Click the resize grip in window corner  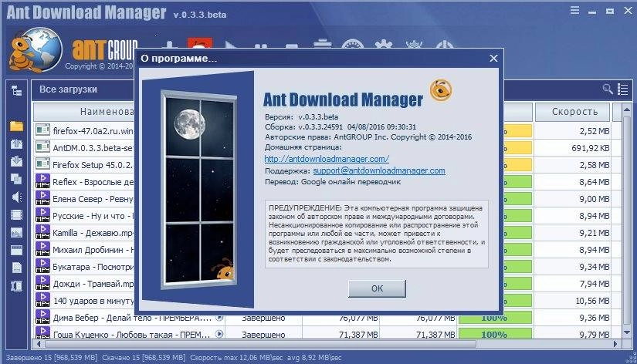click(x=631, y=358)
